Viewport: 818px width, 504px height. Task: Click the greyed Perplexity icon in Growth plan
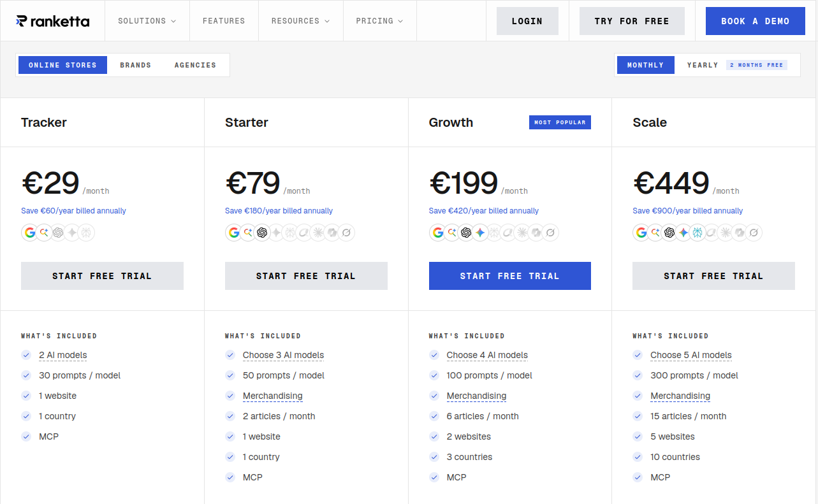coord(494,233)
